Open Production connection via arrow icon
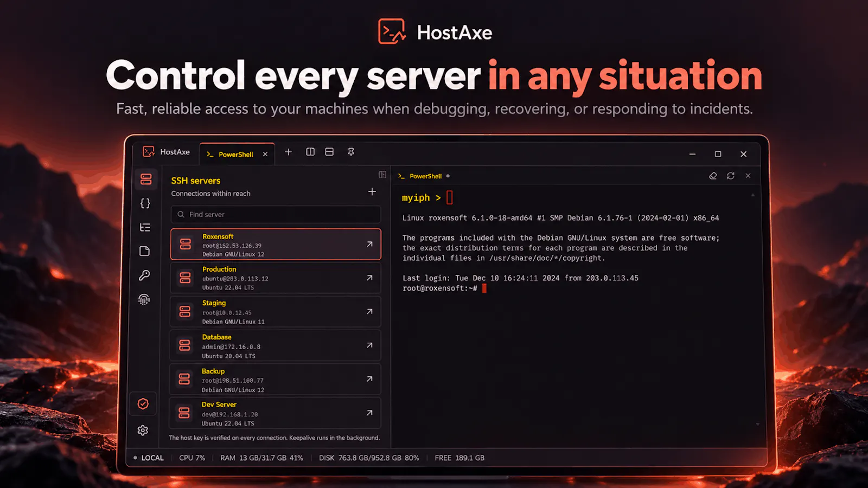Screen dimensions: 868x488 (369, 278)
